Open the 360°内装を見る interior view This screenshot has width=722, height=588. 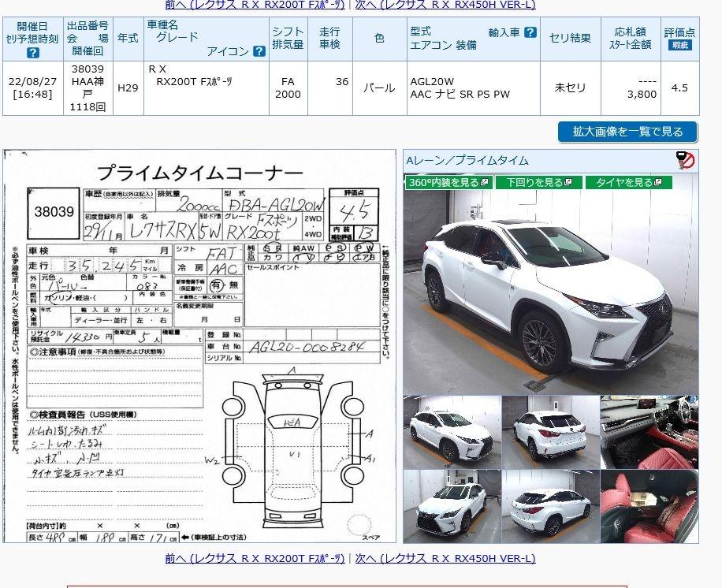pyautogui.click(x=448, y=182)
